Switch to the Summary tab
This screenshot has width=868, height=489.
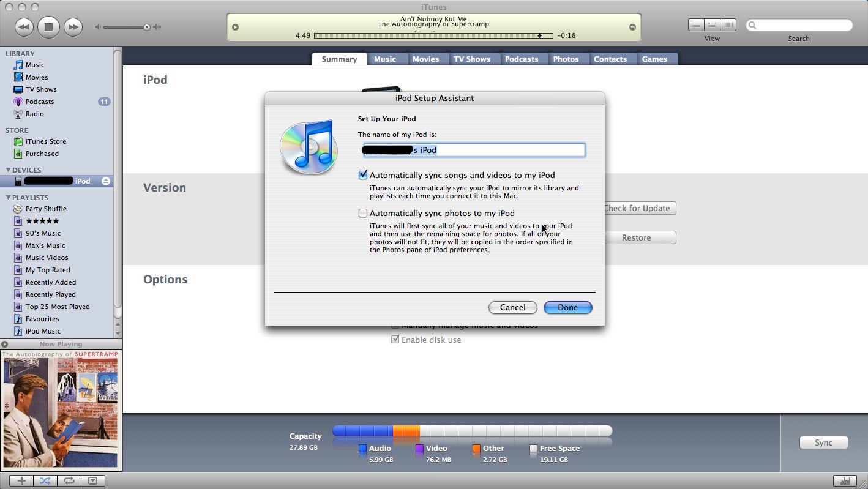(x=339, y=59)
